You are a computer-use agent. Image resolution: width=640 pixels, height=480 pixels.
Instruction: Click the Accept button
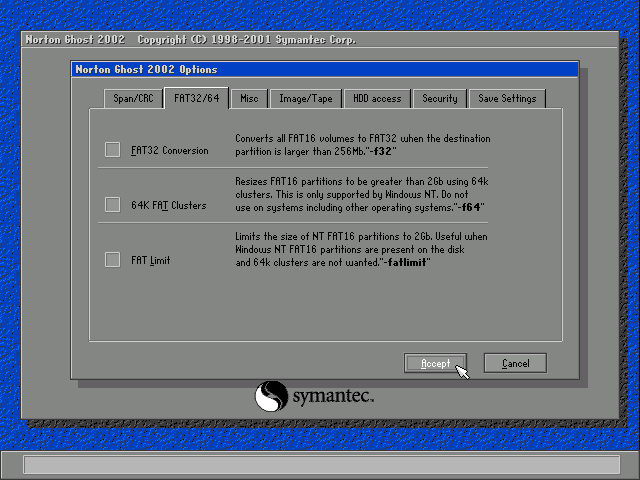(x=435, y=363)
